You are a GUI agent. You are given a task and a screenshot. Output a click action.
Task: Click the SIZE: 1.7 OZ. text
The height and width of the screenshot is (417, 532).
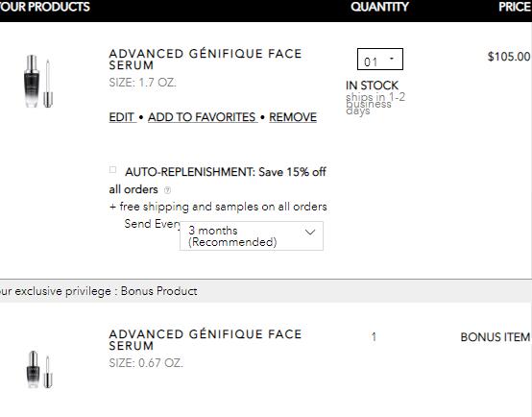point(142,83)
